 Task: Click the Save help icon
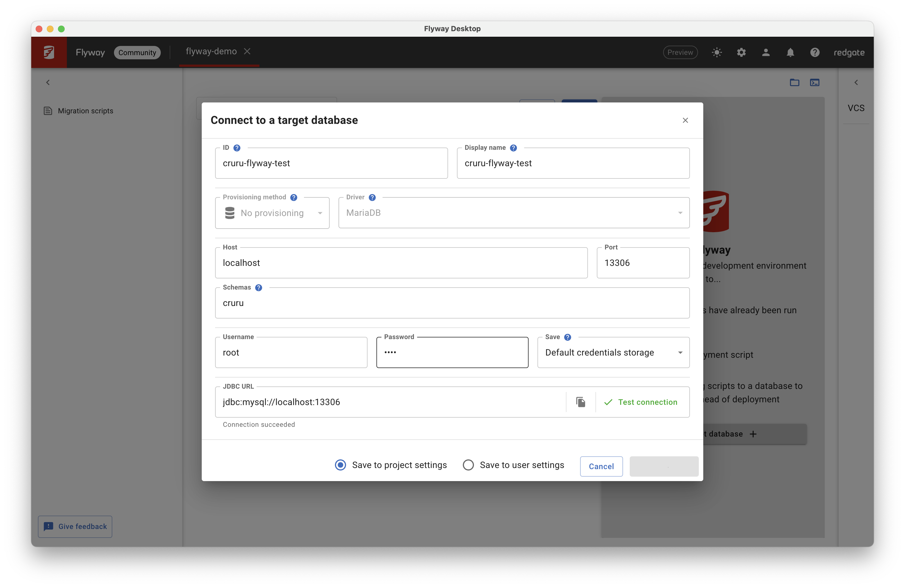tap(568, 337)
